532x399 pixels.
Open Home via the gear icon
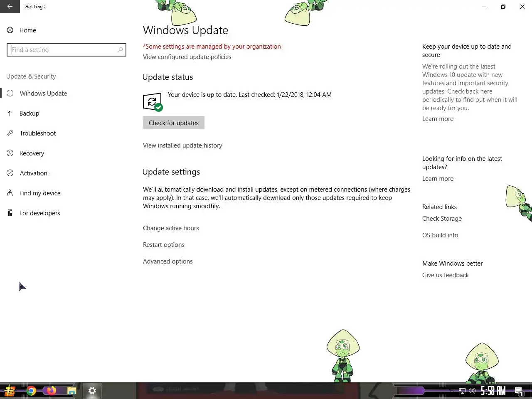(x=10, y=30)
